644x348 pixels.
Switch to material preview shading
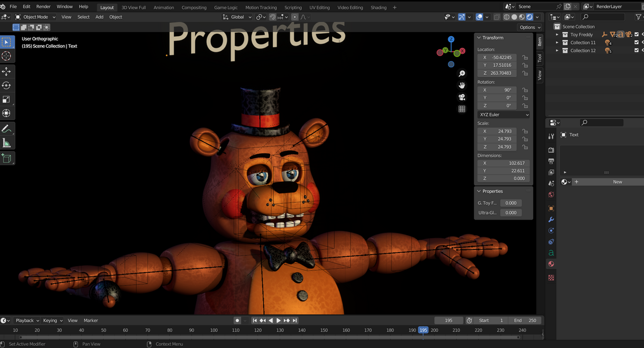tap(522, 17)
